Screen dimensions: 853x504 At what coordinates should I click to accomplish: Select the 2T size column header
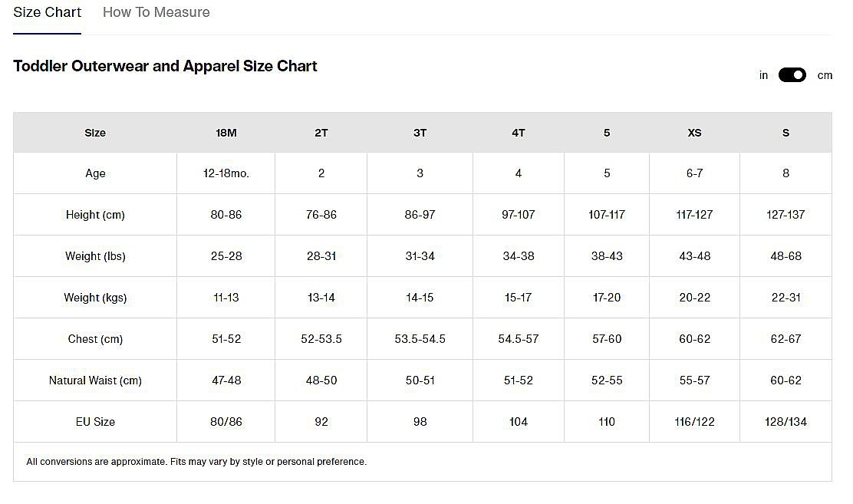[321, 133]
